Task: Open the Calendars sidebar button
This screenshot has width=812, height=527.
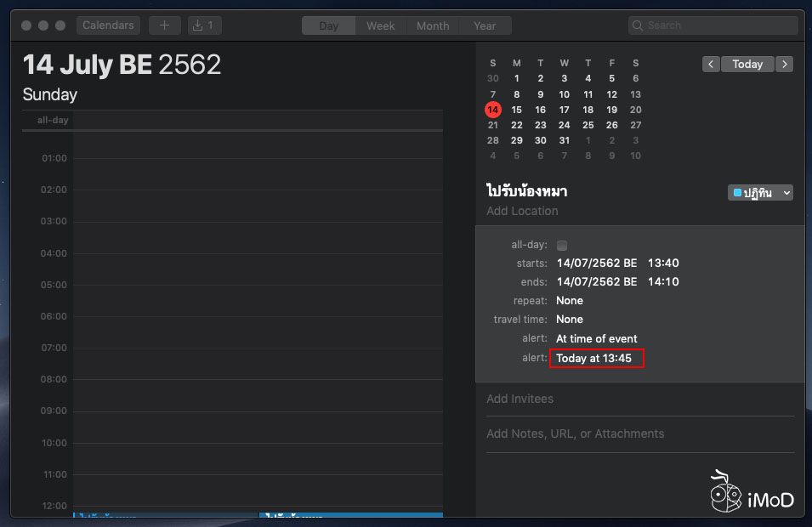Action: (107, 25)
